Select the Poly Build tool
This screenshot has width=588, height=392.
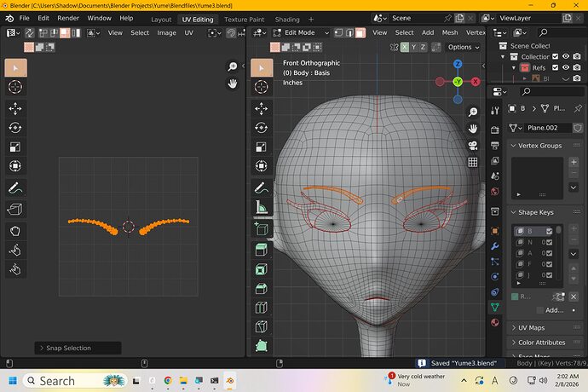[x=262, y=346]
